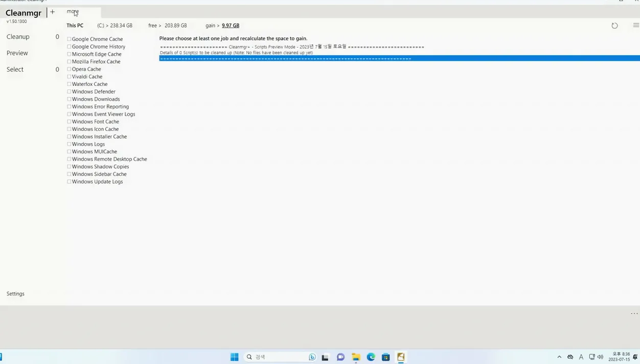Check the Windows MUICache option
Screen dimensions: 640x364
pos(69,151)
